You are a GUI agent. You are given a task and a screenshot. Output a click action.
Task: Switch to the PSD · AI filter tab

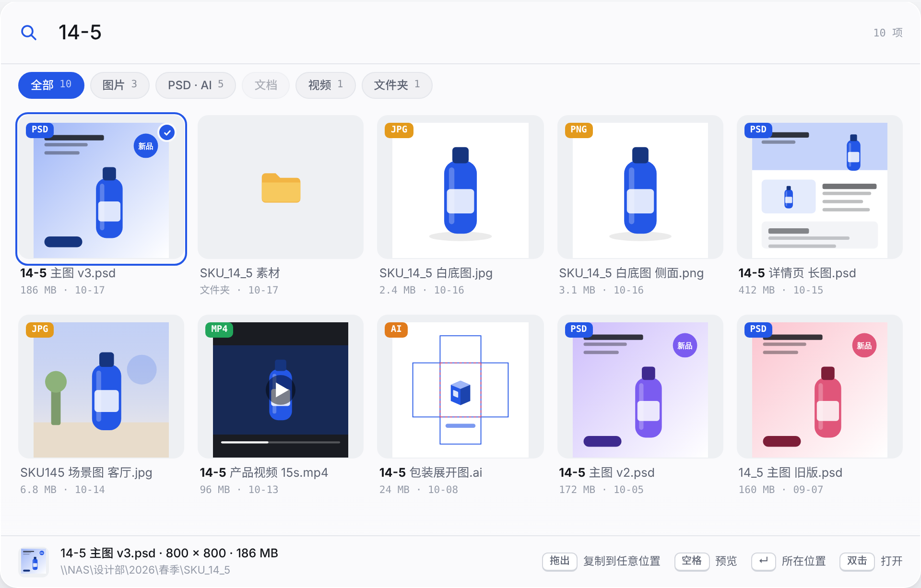click(196, 85)
